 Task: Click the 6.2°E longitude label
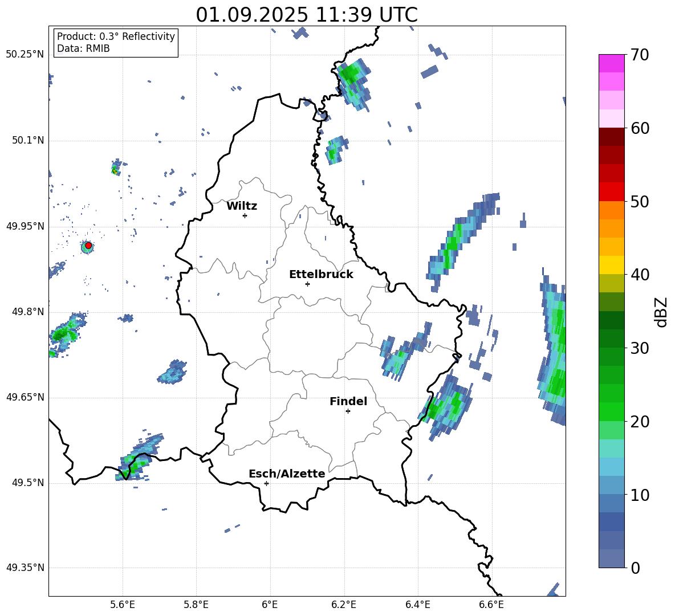click(x=344, y=605)
